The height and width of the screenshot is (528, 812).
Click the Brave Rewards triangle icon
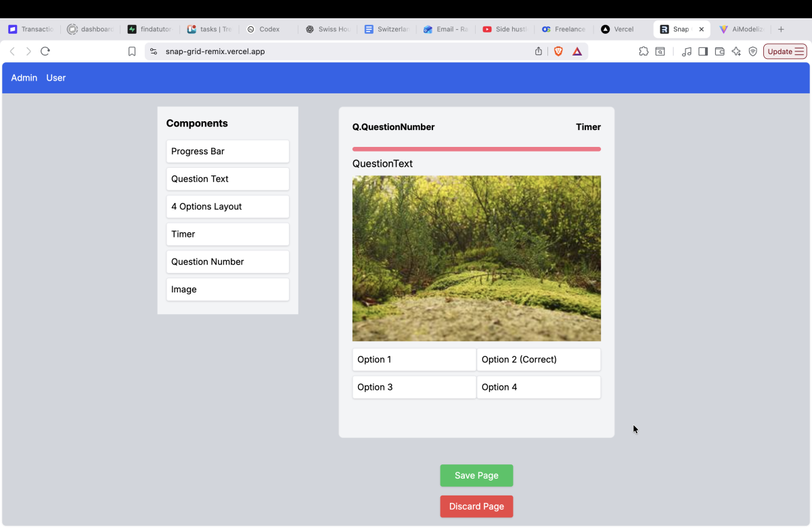(577, 51)
